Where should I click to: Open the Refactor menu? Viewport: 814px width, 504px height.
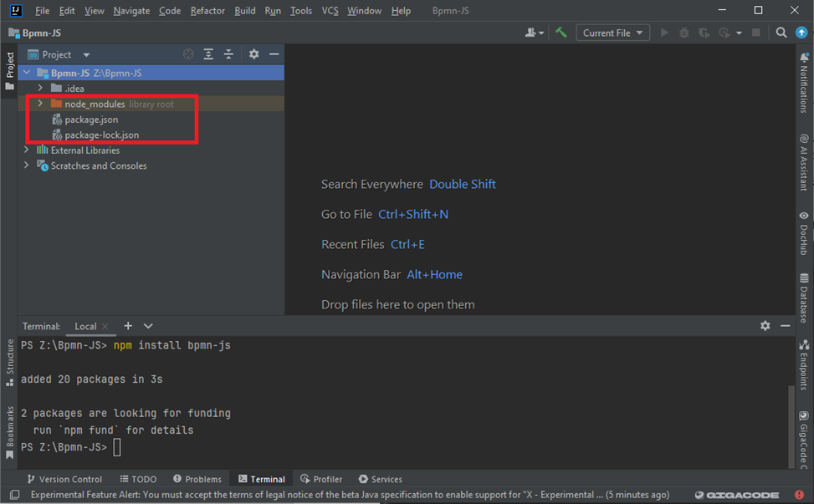207,11
